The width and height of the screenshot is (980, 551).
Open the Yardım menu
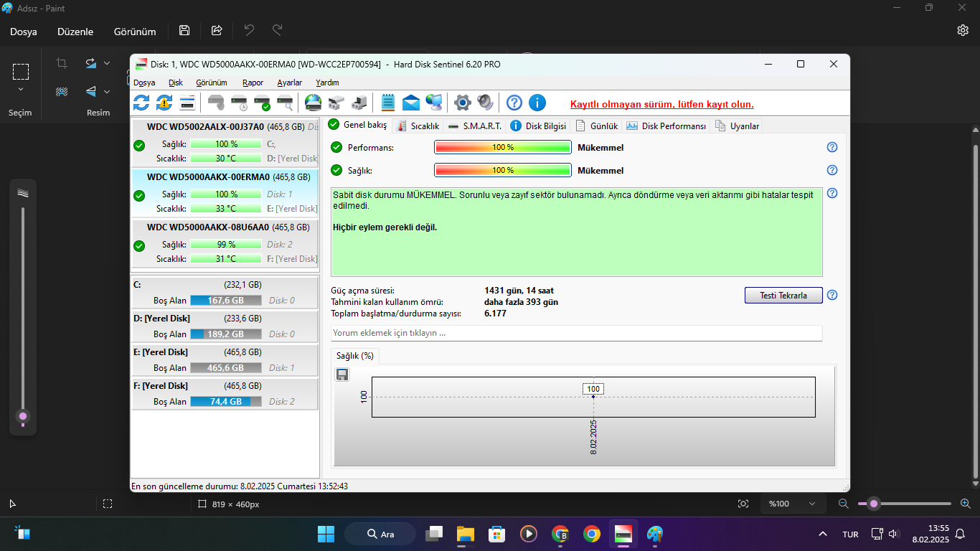click(327, 83)
